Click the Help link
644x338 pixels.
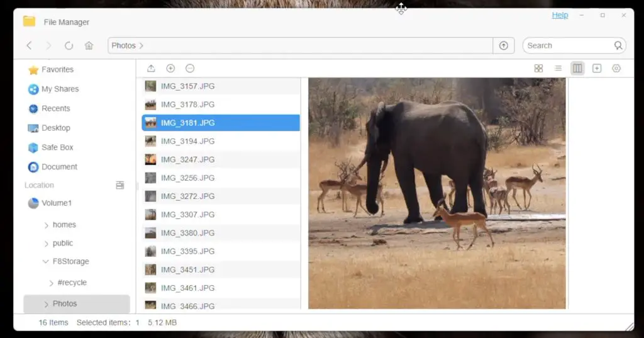pyautogui.click(x=560, y=15)
